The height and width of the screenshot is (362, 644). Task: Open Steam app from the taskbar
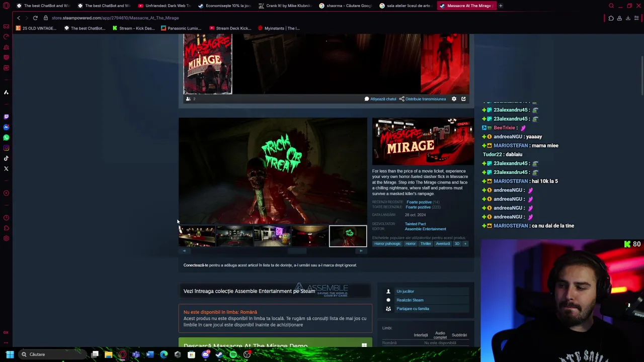click(x=219, y=354)
